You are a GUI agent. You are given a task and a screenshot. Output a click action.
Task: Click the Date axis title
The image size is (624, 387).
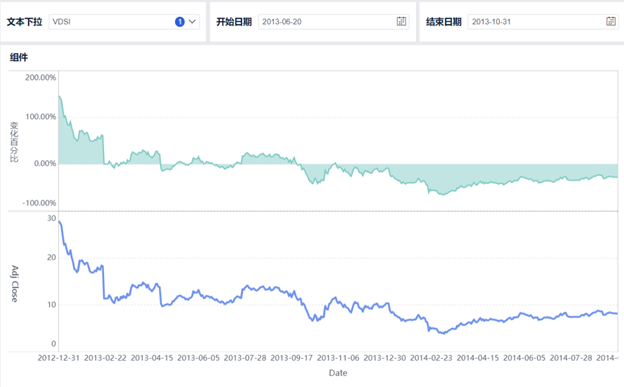point(338,373)
